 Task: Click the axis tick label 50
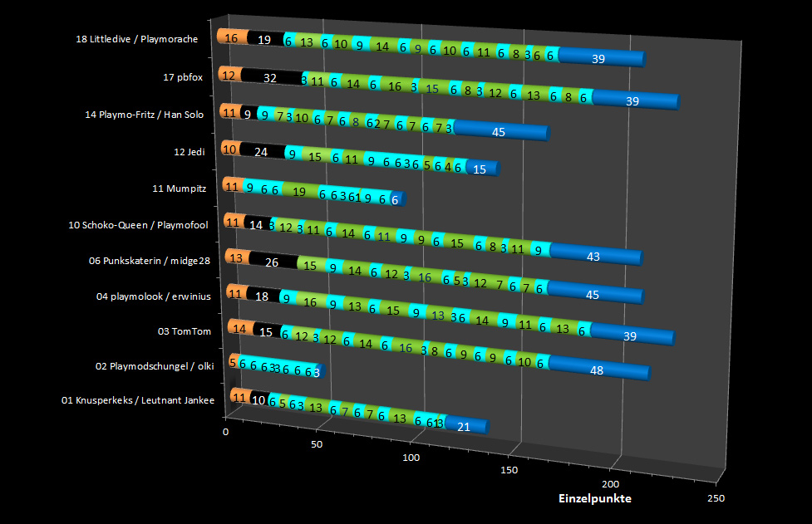click(x=317, y=444)
